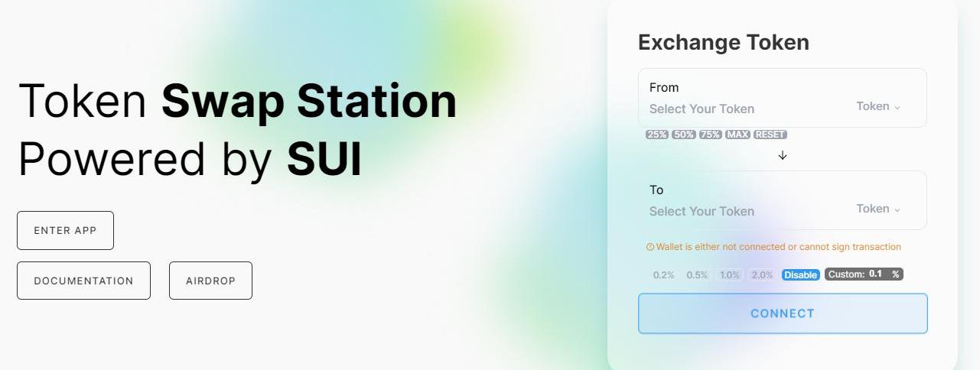This screenshot has height=370, width=980.
Task: Select 50% of the balance
Action: (x=683, y=135)
